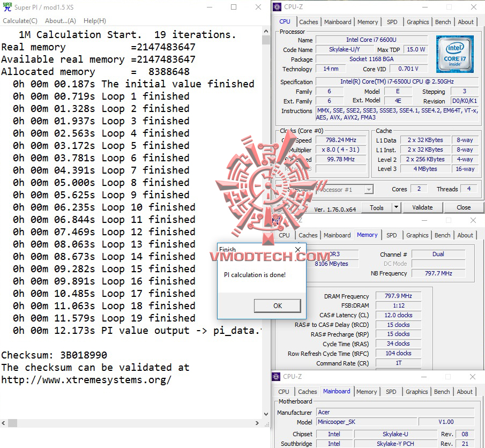Open Graphics tab in the bottom Mainboard CPU-Z window
The width and height of the screenshot is (485, 448).
tap(416, 392)
